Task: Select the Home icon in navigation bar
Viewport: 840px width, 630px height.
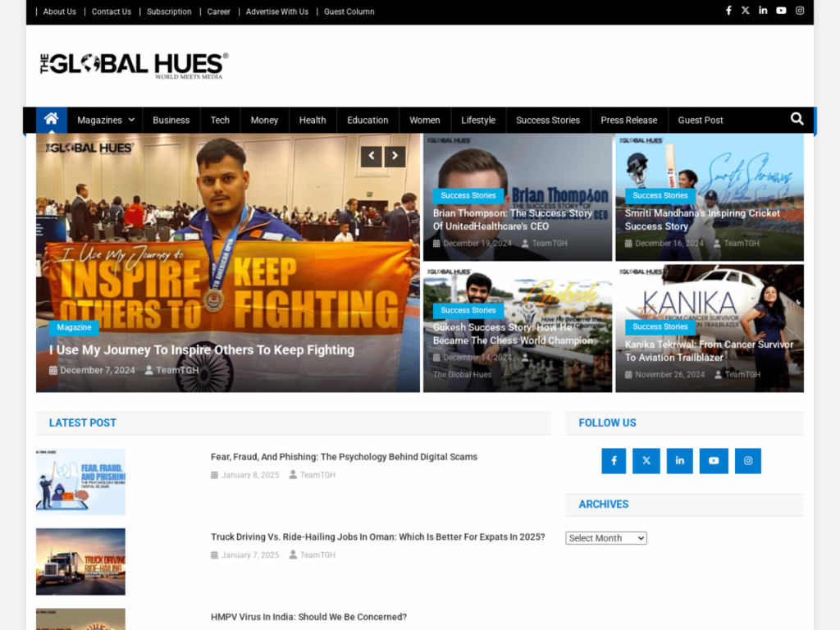Action: point(51,120)
